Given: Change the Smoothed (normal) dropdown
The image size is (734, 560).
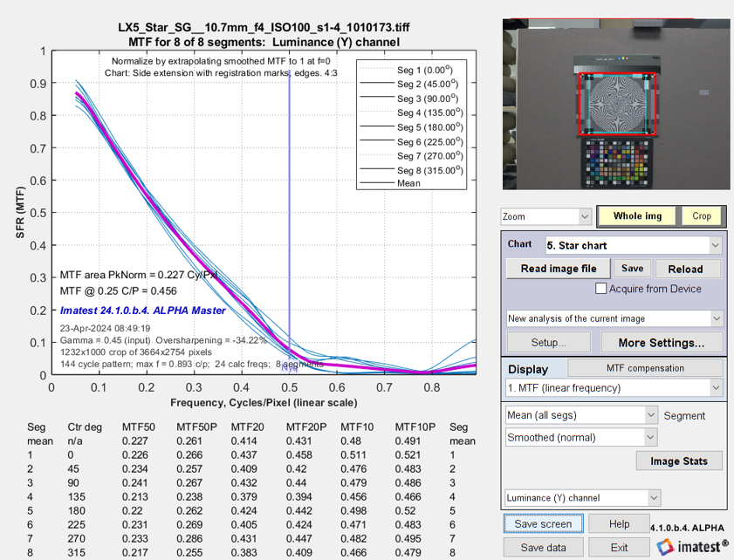Looking at the screenshot, I should (580, 436).
